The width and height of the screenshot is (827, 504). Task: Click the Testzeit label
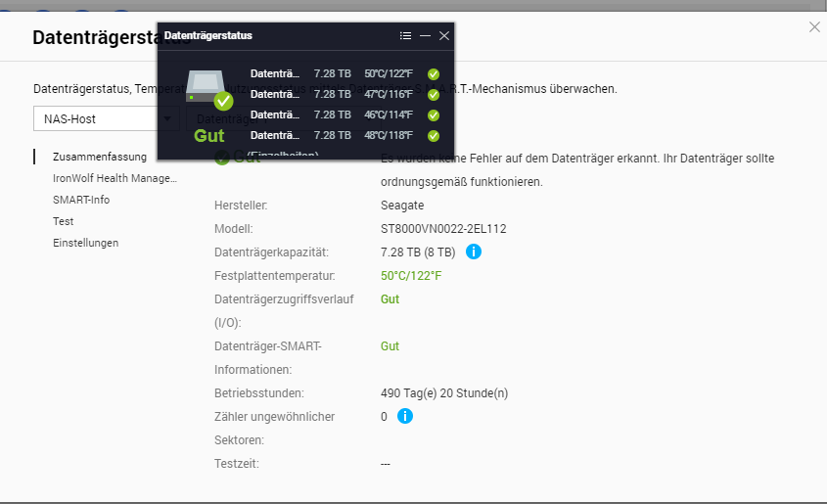tap(237, 464)
